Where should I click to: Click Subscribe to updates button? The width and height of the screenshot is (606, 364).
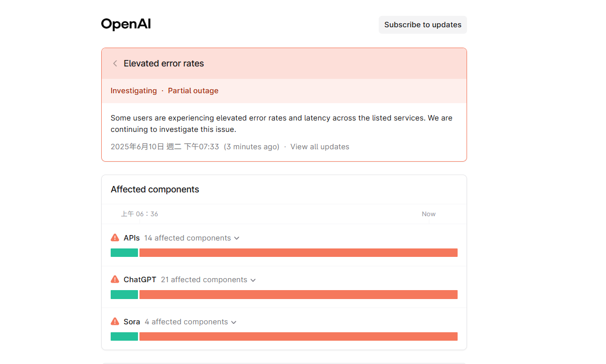(423, 25)
